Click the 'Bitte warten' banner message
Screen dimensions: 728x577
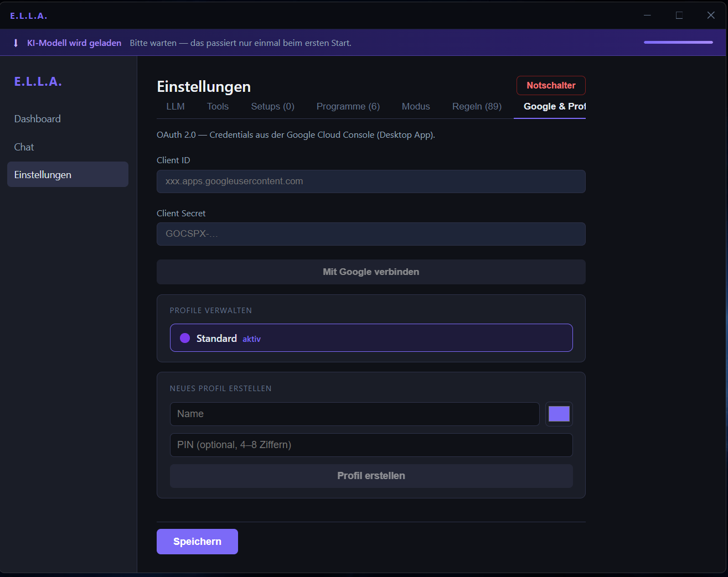click(240, 43)
